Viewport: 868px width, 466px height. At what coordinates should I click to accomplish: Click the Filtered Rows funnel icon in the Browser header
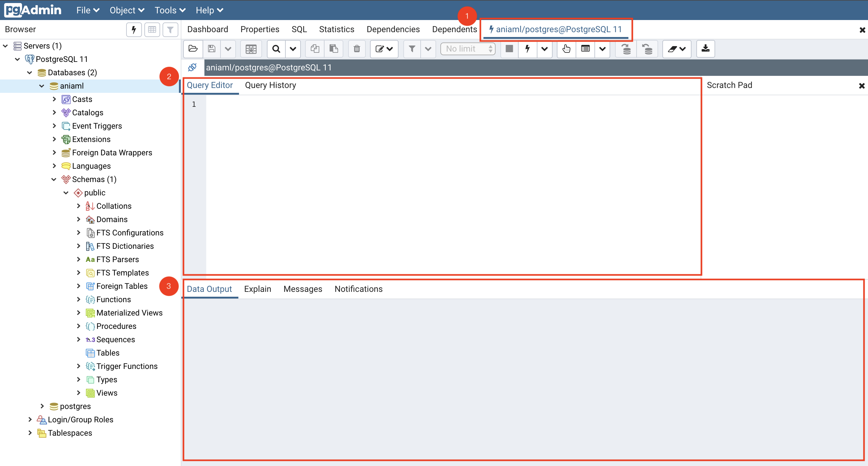pyautogui.click(x=170, y=30)
